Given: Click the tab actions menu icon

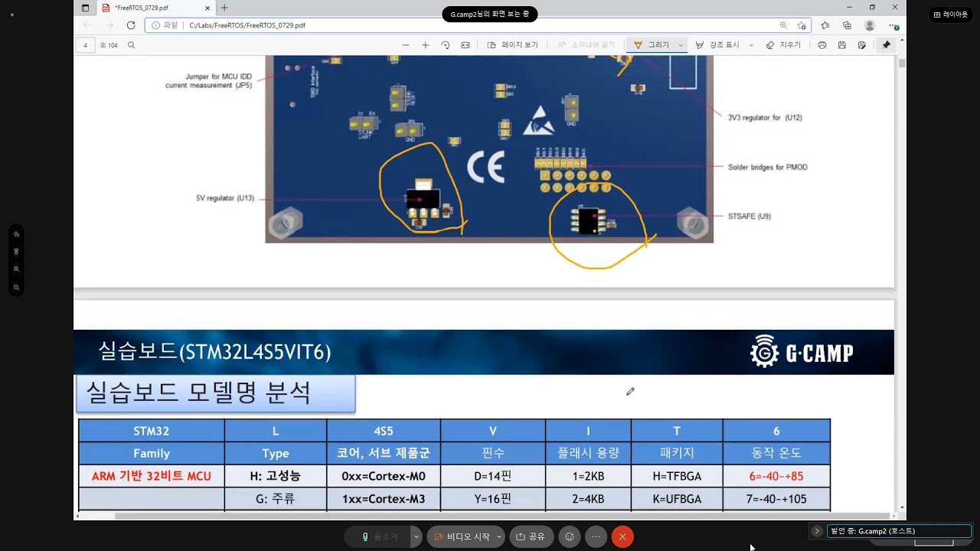Looking at the screenshot, I should [85, 8].
